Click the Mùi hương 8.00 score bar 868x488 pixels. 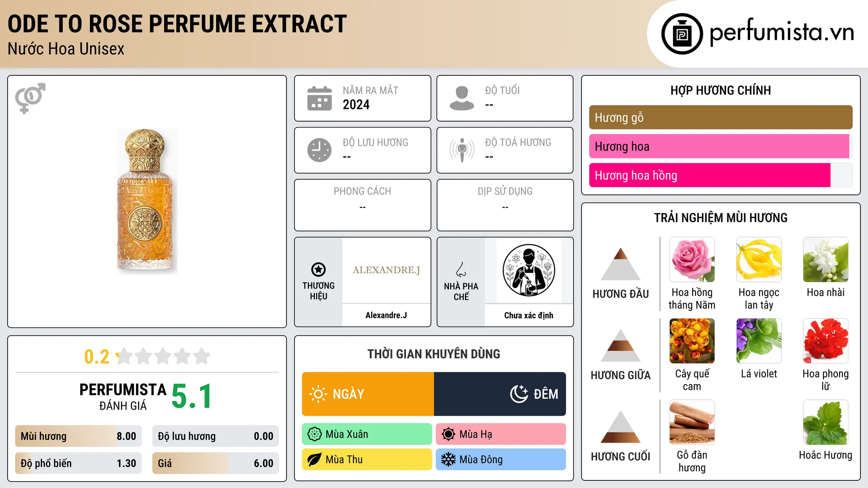(78, 436)
